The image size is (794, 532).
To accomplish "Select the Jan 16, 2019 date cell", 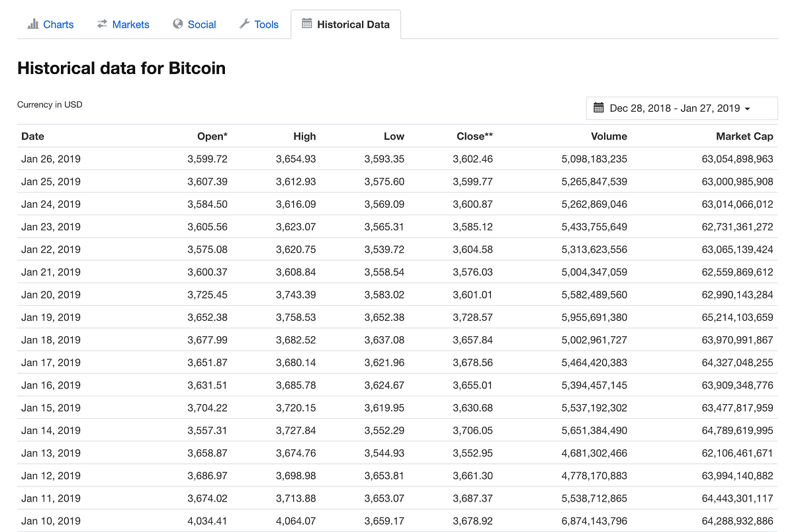I will [x=51, y=385].
